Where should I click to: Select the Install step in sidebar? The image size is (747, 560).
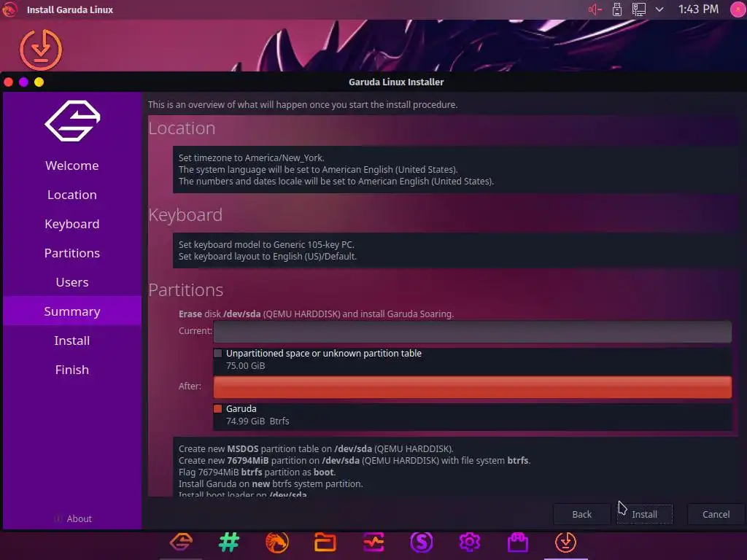[72, 341]
